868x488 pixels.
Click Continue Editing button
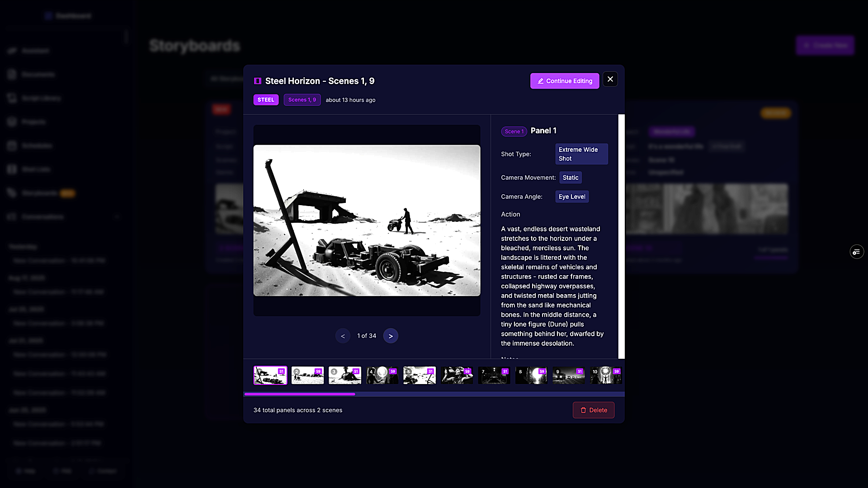pyautogui.click(x=565, y=81)
